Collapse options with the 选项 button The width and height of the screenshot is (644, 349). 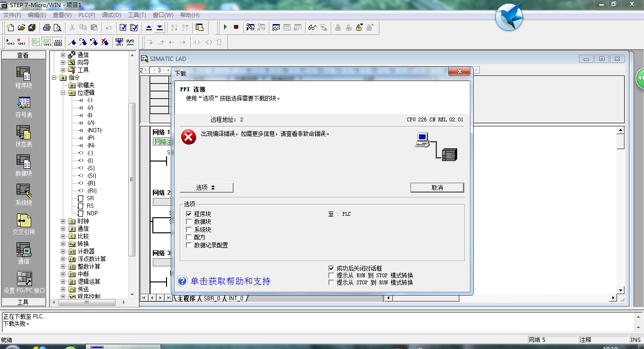(206, 187)
